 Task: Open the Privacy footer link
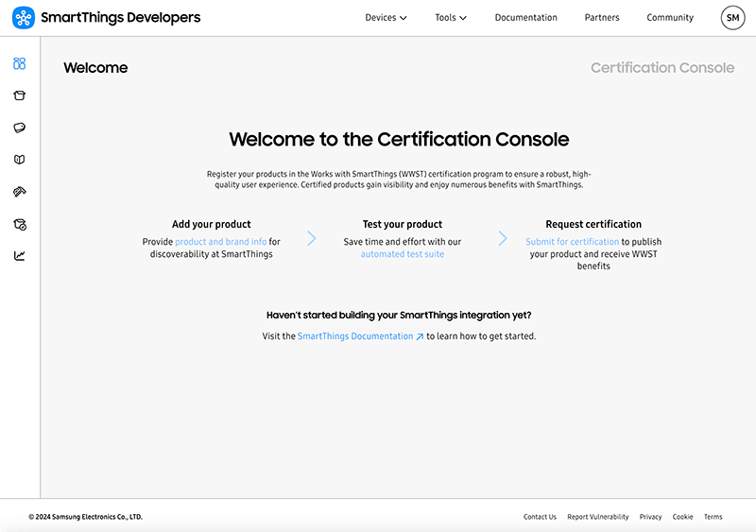(650, 517)
